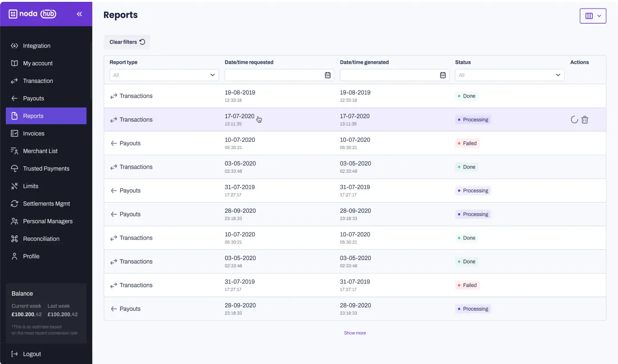Open Personal Managers
This screenshot has width=618, height=364.
click(x=46, y=221)
